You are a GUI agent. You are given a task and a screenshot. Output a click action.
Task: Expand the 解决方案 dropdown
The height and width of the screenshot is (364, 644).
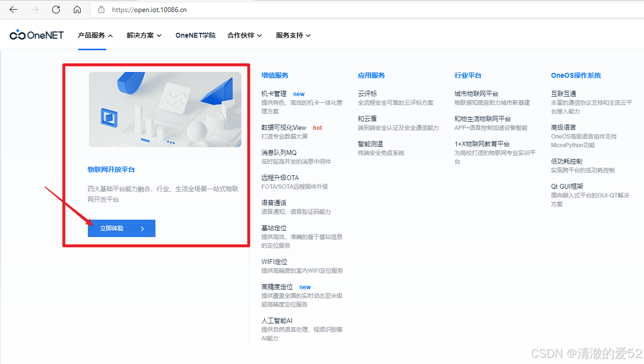click(144, 35)
